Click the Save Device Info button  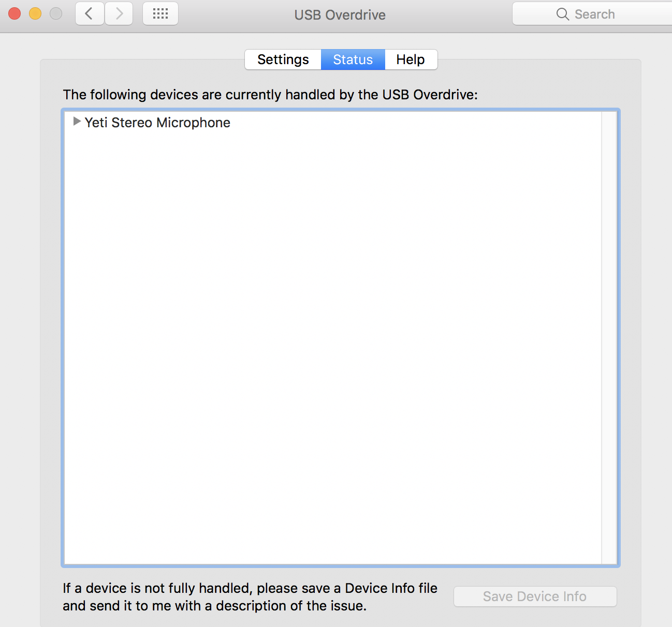coord(535,596)
